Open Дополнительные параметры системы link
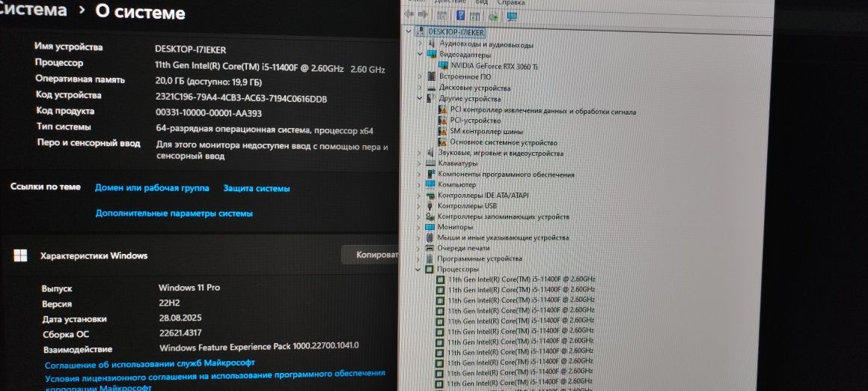Image resolution: width=868 pixels, height=391 pixels. click(174, 213)
